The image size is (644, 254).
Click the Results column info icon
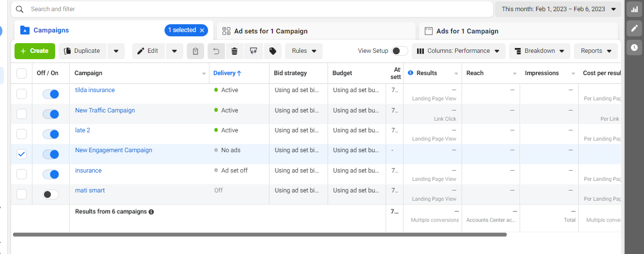(x=410, y=73)
